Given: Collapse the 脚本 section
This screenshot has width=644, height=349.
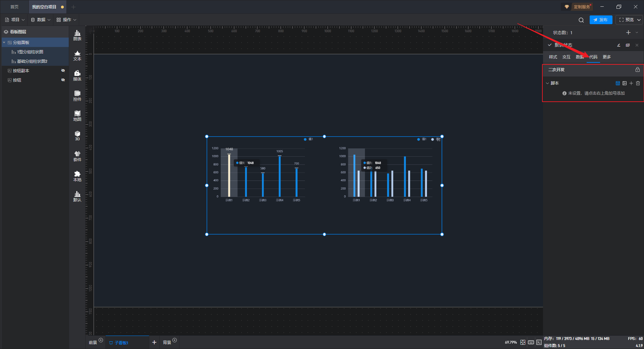Looking at the screenshot, I should (x=547, y=83).
